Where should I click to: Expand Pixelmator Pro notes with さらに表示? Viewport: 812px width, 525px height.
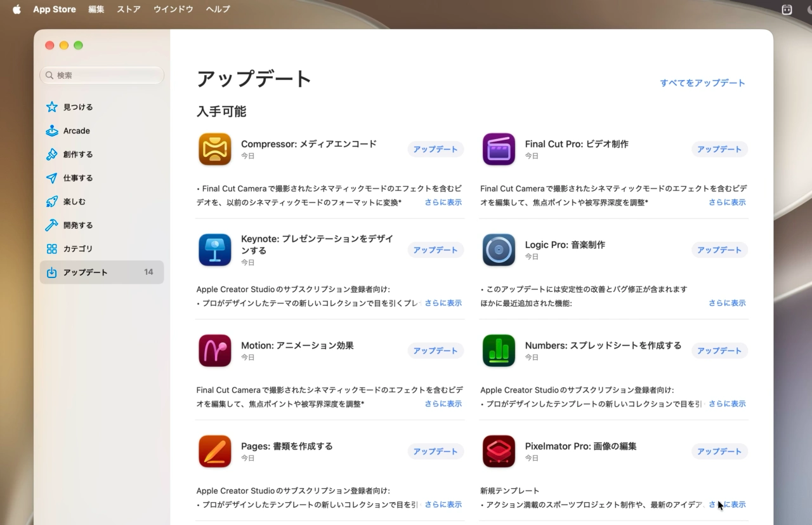(x=727, y=505)
